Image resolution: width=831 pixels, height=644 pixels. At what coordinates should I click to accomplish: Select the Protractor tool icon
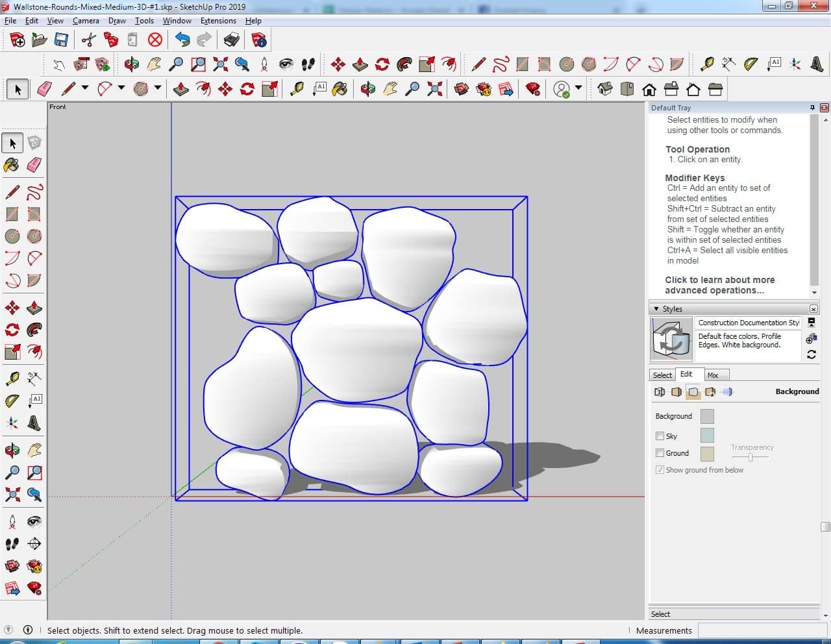click(751, 64)
